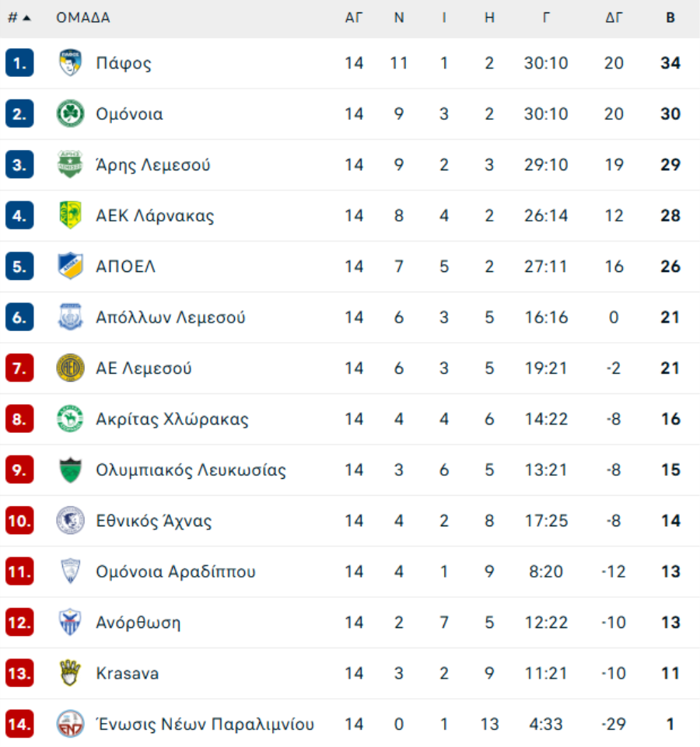Screen dimensions: 700x747
Task: Open the Απόλλων Λεμεσού team link
Action: pos(170,317)
